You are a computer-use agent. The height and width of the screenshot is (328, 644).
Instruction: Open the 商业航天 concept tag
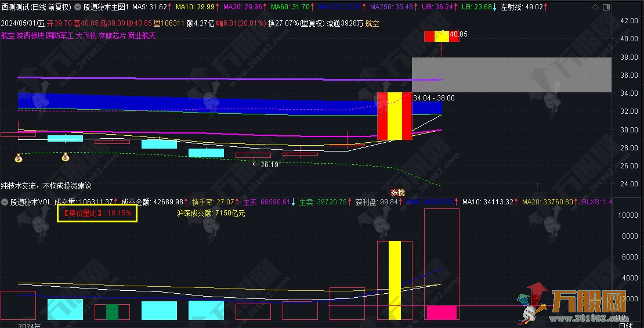coord(142,36)
